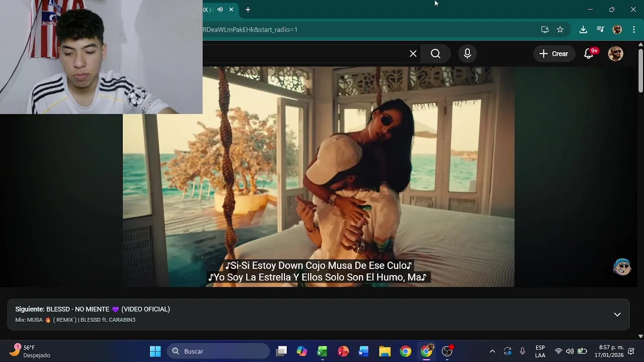Screen dimensions: 644x362
Task: Switch the ESP LAA keyboard language
Action: tap(540, 351)
